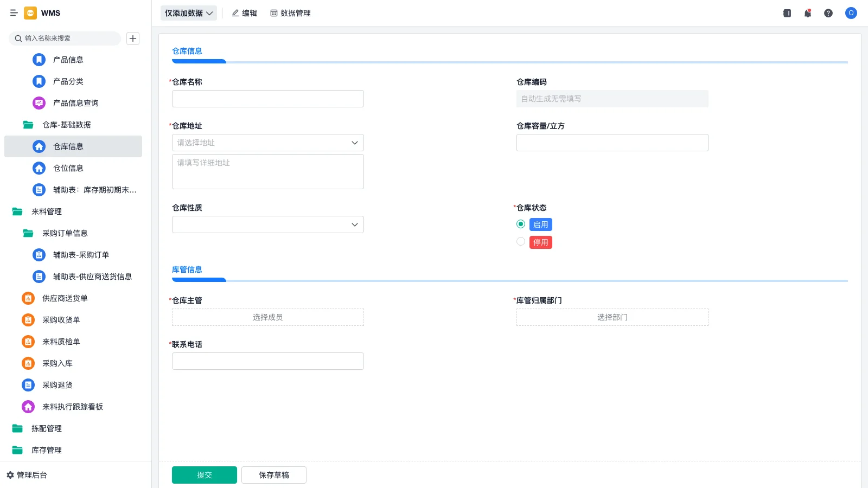
Task: Click 编辑 in the top toolbar
Action: click(244, 13)
